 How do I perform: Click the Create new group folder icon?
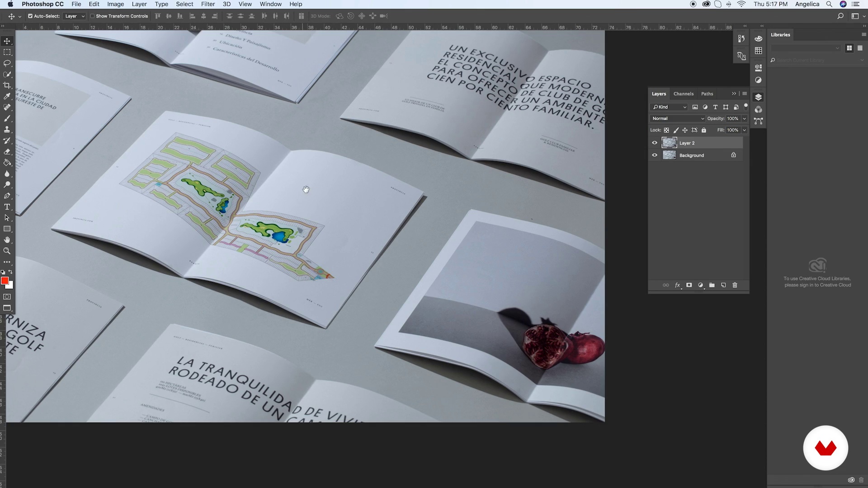(x=712, y=285)
